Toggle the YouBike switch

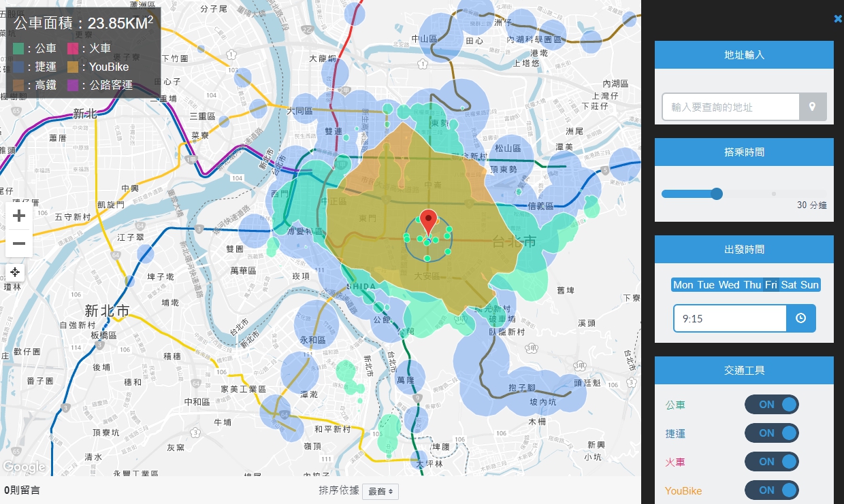tap(772, 490)
